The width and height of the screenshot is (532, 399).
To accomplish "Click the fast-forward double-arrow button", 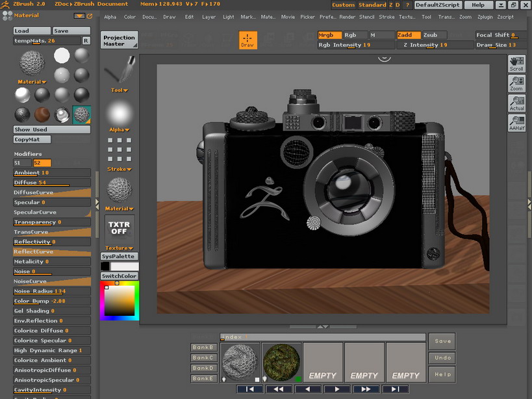I will pos(366,389).
